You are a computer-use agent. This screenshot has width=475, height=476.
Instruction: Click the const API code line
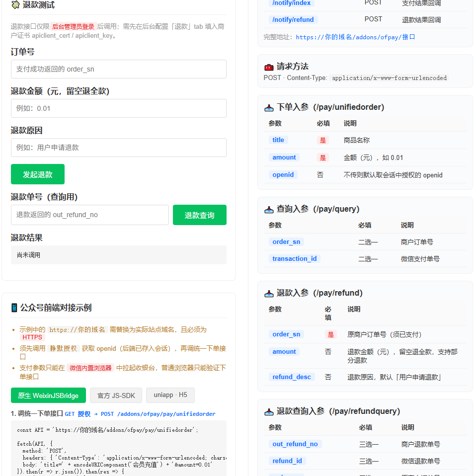tap(107, 430)
